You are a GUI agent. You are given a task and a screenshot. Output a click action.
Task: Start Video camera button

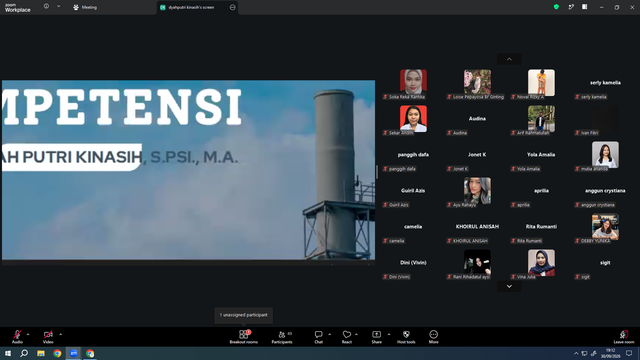[48, 337]
